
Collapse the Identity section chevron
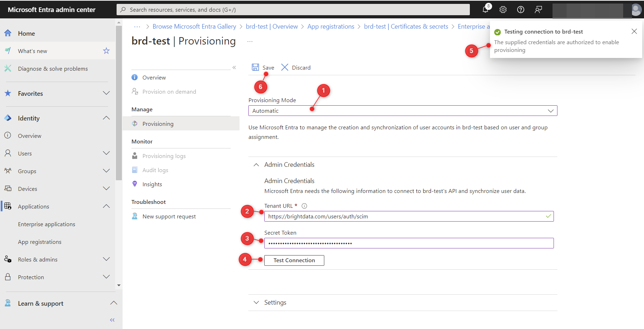[x=106, y=118]
